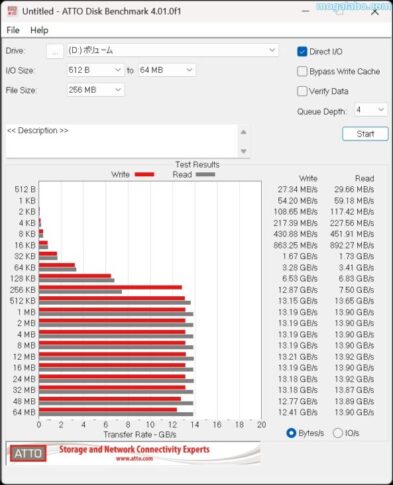Enable Verify Data checkbox
The image size is (393, 485).
click(302, 91)
